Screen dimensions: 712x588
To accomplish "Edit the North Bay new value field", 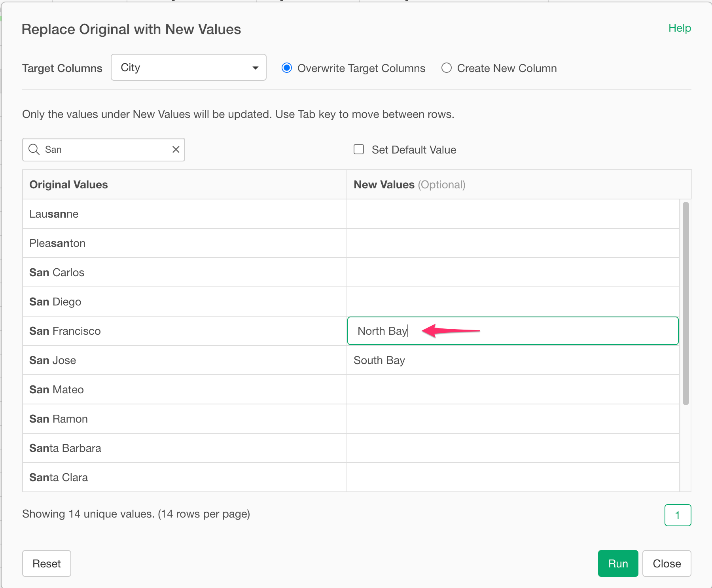I will click(x=513, y=331).
